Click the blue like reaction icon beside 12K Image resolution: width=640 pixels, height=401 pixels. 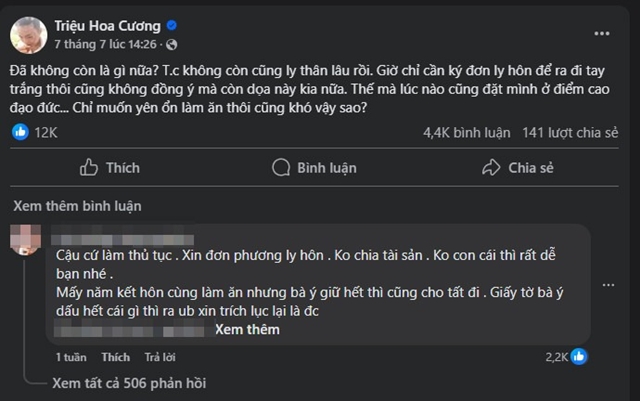coord(20,131)
